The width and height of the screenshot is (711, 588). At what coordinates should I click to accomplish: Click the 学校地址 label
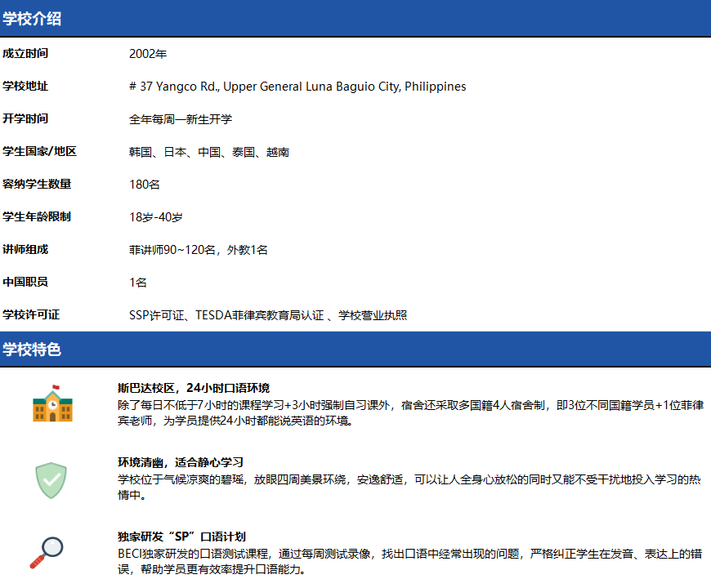click(25, 87)
